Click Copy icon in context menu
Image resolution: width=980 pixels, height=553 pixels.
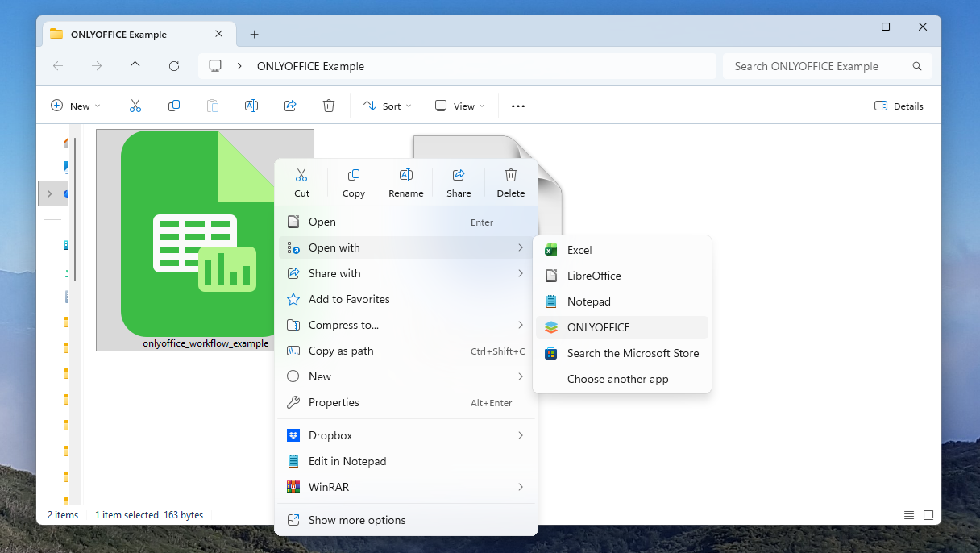[x=353, y=176]
